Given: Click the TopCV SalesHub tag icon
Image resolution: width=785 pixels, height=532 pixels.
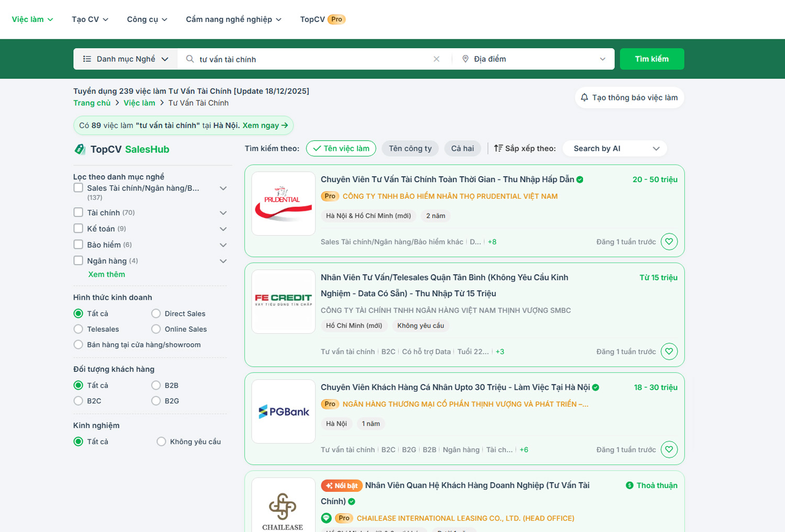Looking at the screenshot, I should pyautogui.click(x=80, y=149).
